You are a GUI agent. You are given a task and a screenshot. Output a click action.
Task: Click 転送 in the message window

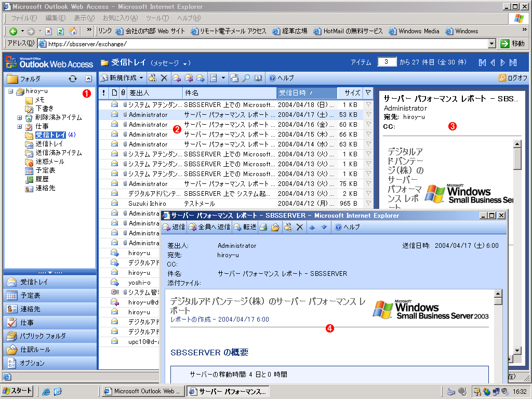tap(245, 227)
